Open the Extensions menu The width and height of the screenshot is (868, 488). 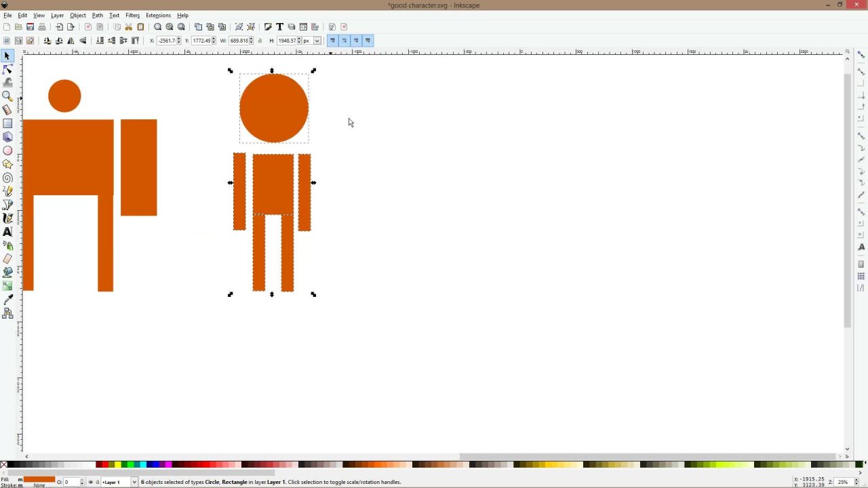pos(158,15)
